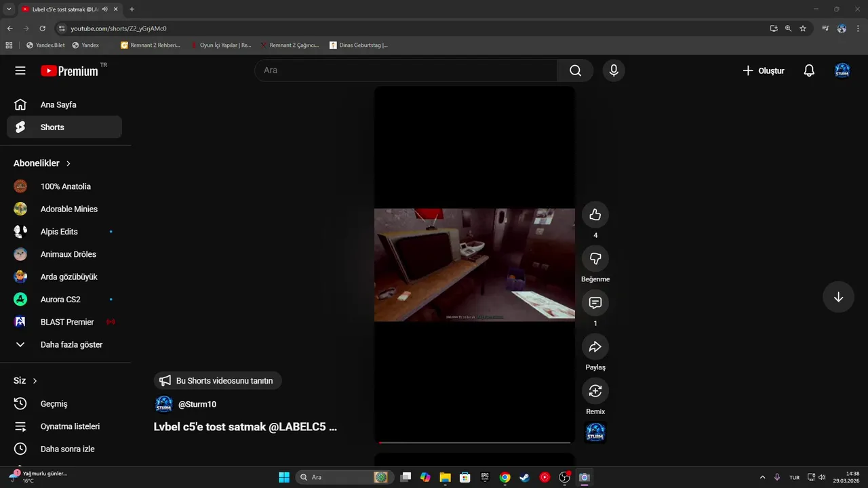Open 100% Anatolia channel
The height and width of the screenshot is (488, 868).
click(x=64, y=186)
